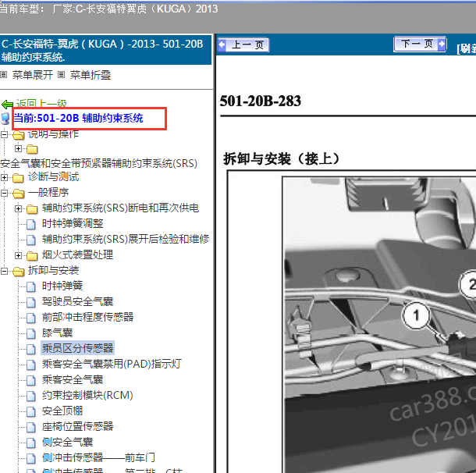
Task: Open 安全气囊和安全带预紧器辅助约束系统(SRS) entry
Action: tap(98, 164)
